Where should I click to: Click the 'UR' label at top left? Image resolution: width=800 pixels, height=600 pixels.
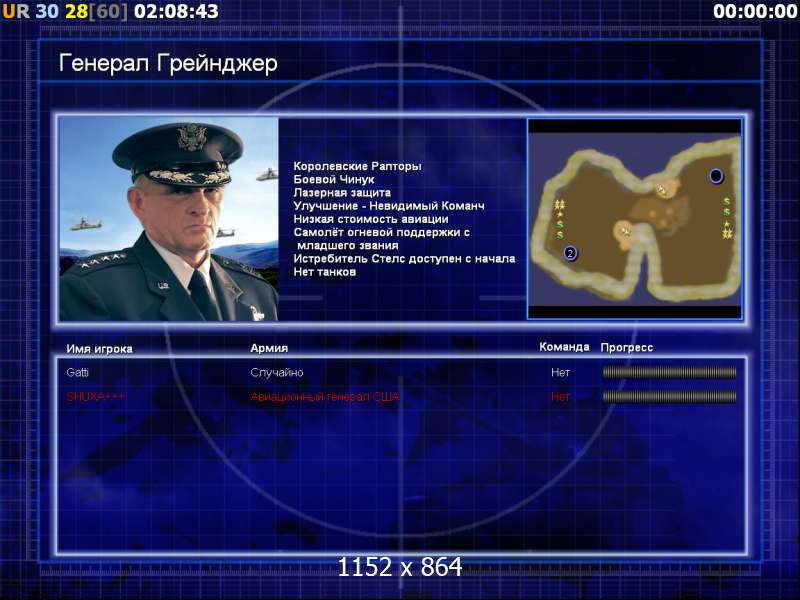(x=16, y=11)
